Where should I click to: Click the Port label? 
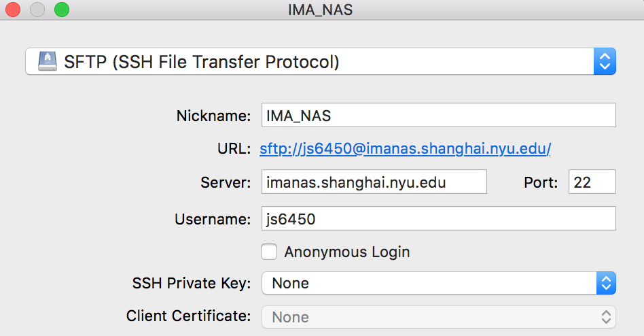541,182
